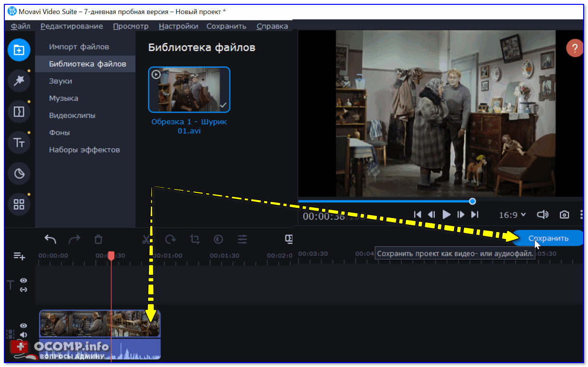Click the 00:01:00 mark on timeline ruler
The image size is (588, 367).
coord(168,256)
